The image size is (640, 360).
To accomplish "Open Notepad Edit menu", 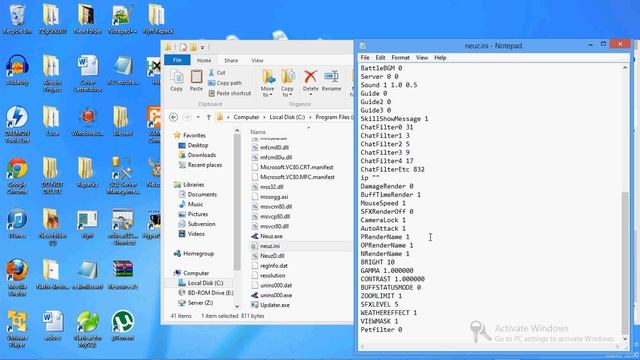I will [380, 58].
